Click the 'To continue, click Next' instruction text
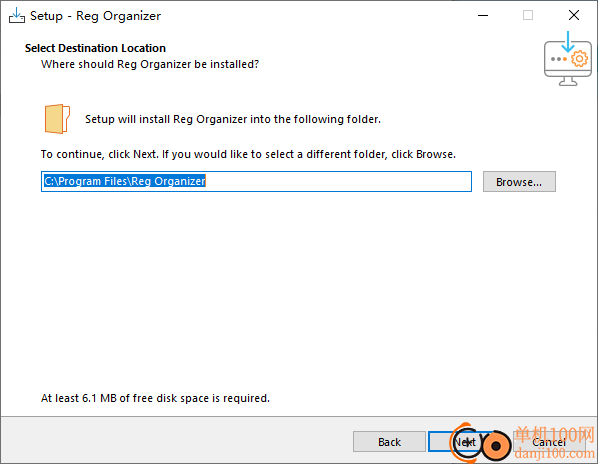598x464 pixels. 248,154
